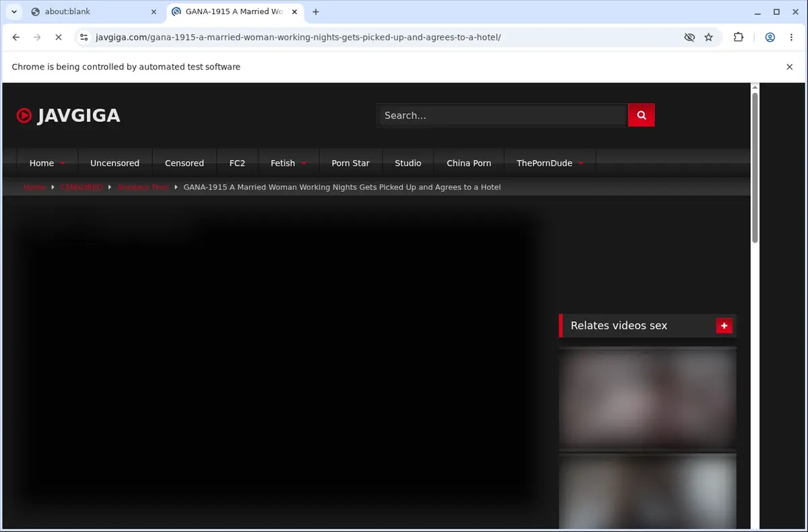The width and height of the screenshot is (808, 532).
Task: Click the browser forward arrow
Action: (37, 38)
